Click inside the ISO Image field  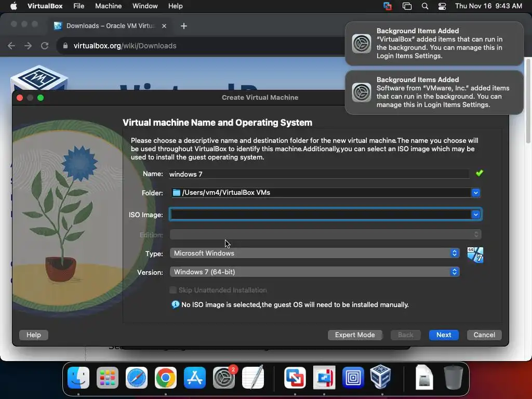320,215
